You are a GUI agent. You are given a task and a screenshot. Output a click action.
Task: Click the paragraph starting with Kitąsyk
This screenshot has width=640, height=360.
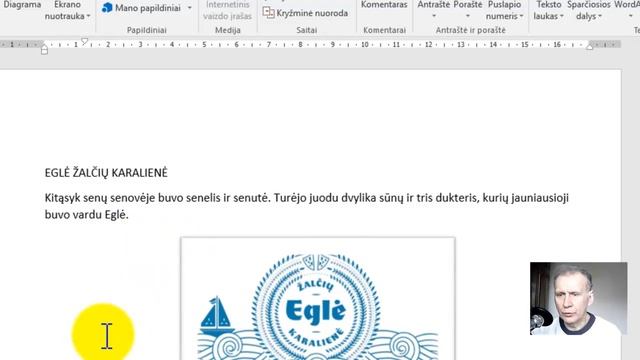[x=307, y=207]
